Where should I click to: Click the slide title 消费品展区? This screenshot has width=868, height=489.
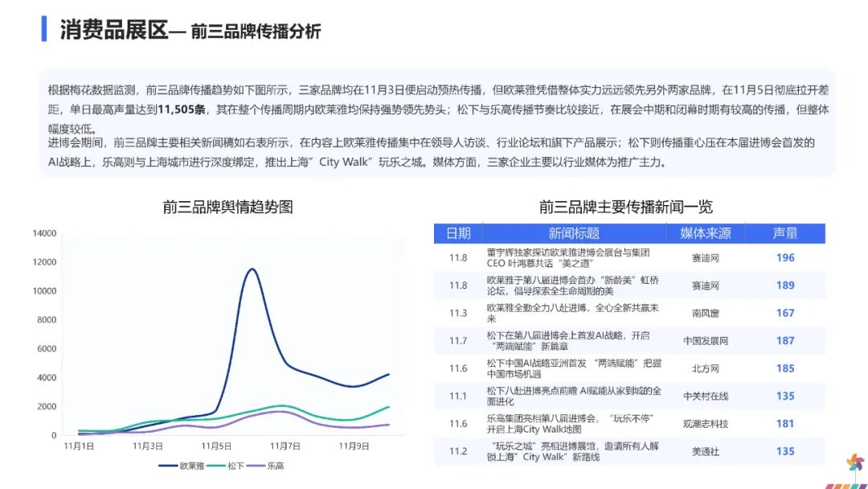click(x=113, y=29)
